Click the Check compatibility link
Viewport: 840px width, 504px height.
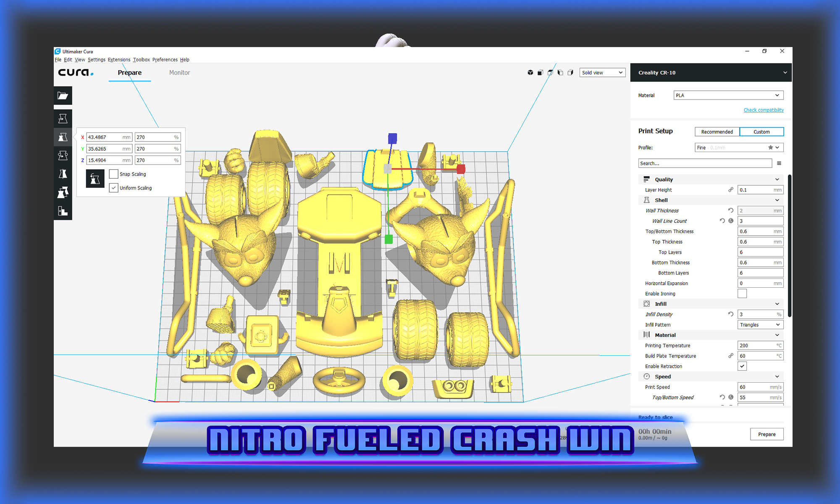pos(763,110)
